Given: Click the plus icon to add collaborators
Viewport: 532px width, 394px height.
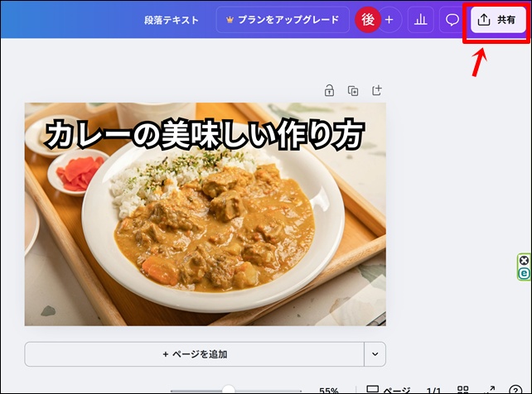Looking at the screenshot, I should click(389, 20).
